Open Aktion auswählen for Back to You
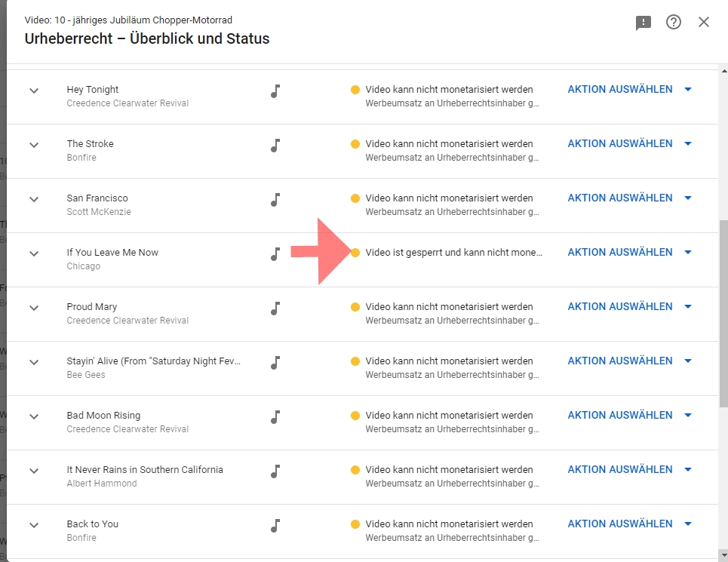Viewport: 728px width, 562px height. click(630, 524)
